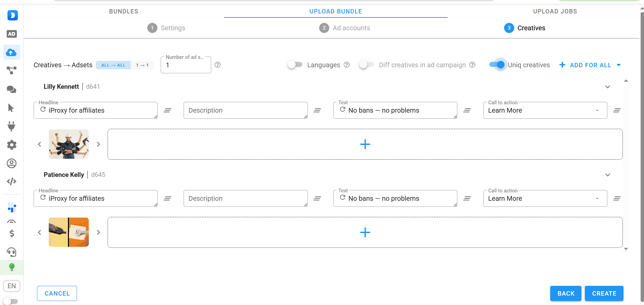Image resolution: width=644 pixels, height=305 pixels.
Task: Select Lilly Kennett's creative thumbnail image
Action: (69, 144)
